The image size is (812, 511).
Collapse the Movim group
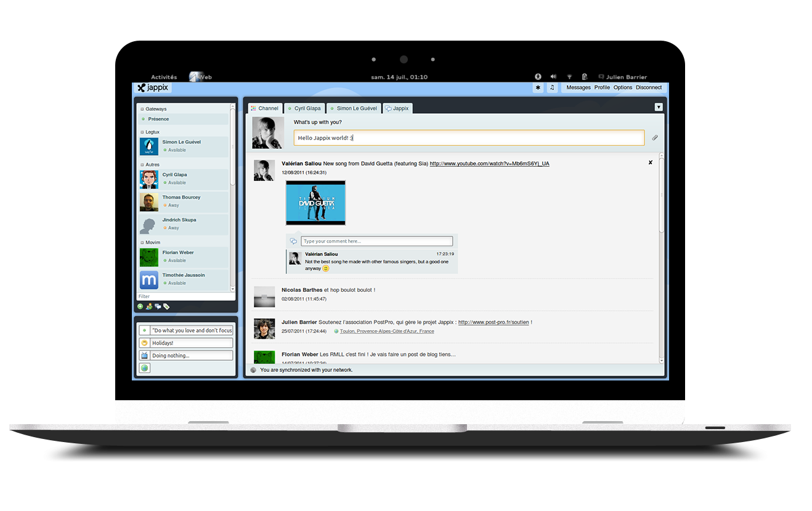142,243
